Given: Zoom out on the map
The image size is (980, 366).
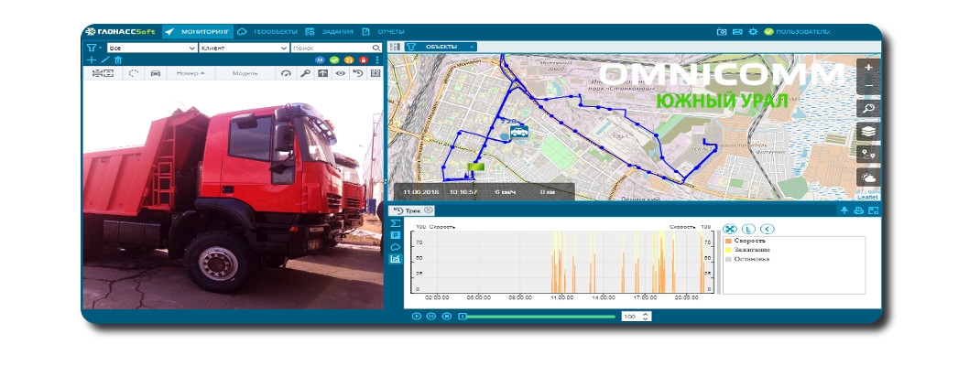Looking at the screenshot, I should pos(868,87).
